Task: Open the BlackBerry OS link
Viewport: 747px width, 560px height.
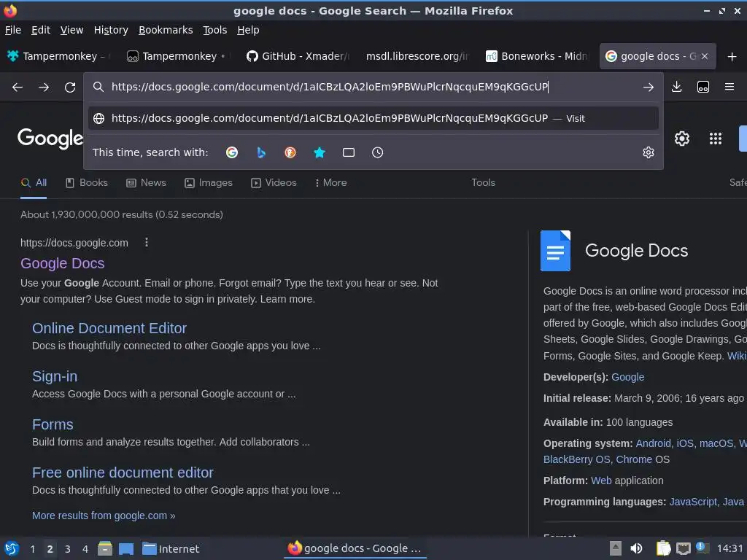Action: pos(576,459)
